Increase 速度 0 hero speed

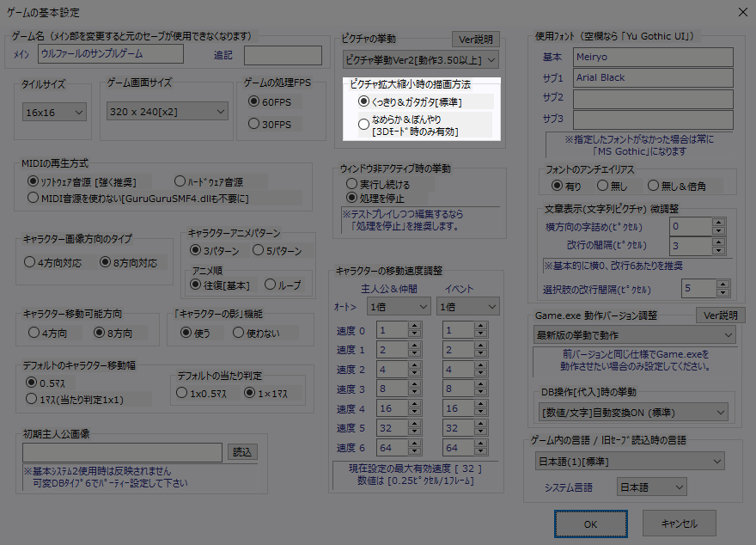[414, 326]
